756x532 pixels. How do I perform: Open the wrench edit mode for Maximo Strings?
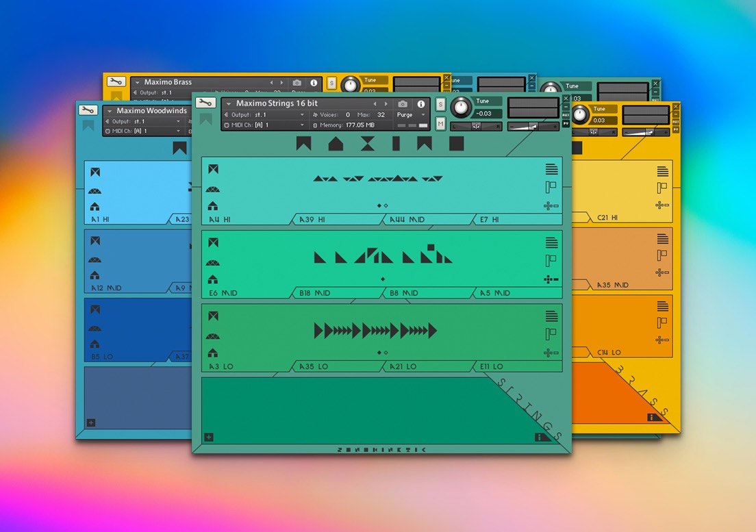pyautogui.click(x=205, y=103)
